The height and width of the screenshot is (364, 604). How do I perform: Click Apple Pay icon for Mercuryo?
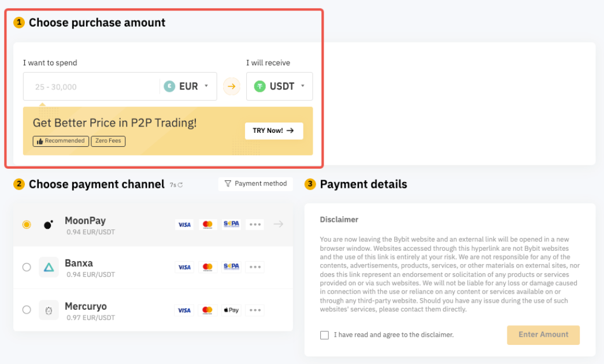coord(231,310)
